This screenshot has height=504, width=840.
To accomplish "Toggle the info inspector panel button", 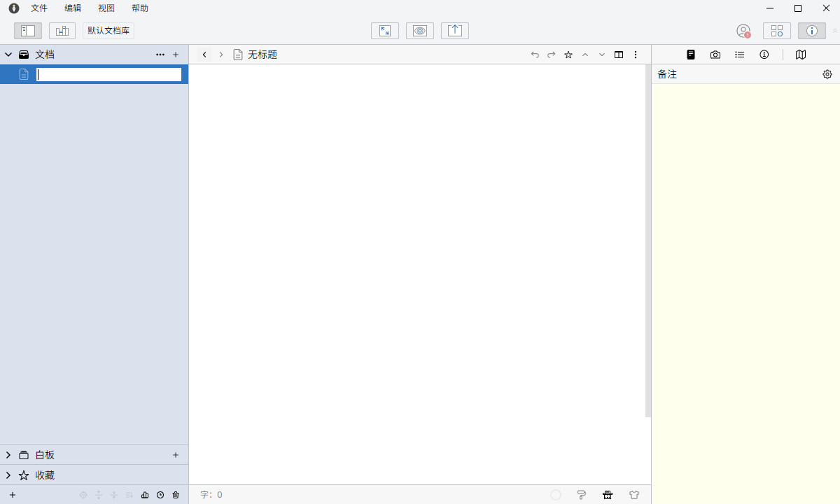I will [x=812, y=31].
